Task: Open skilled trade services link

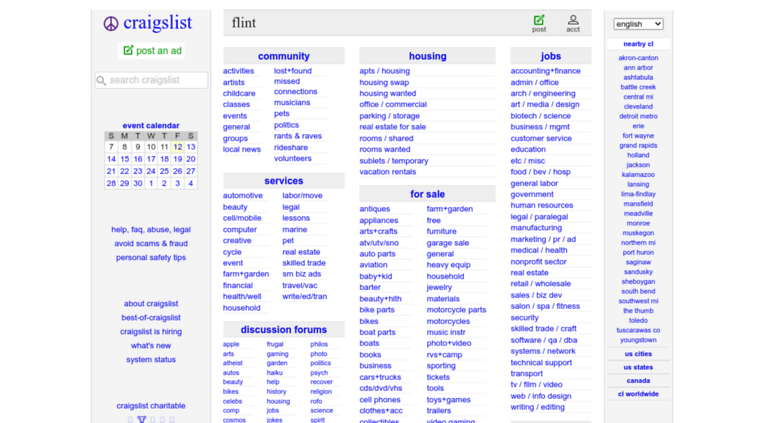Action: click(304, 263)
